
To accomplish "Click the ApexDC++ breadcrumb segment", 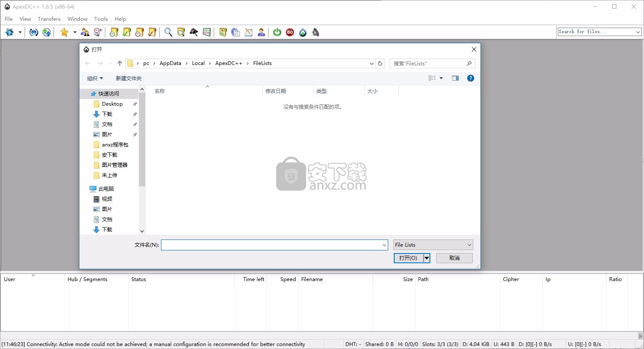I will click(x=229, y=63).
